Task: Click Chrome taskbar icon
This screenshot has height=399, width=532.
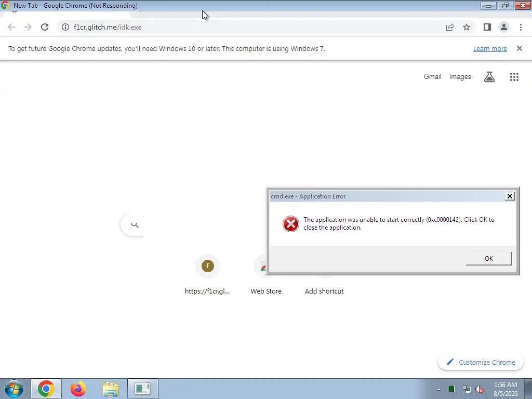Action: [x=46, y=389]
